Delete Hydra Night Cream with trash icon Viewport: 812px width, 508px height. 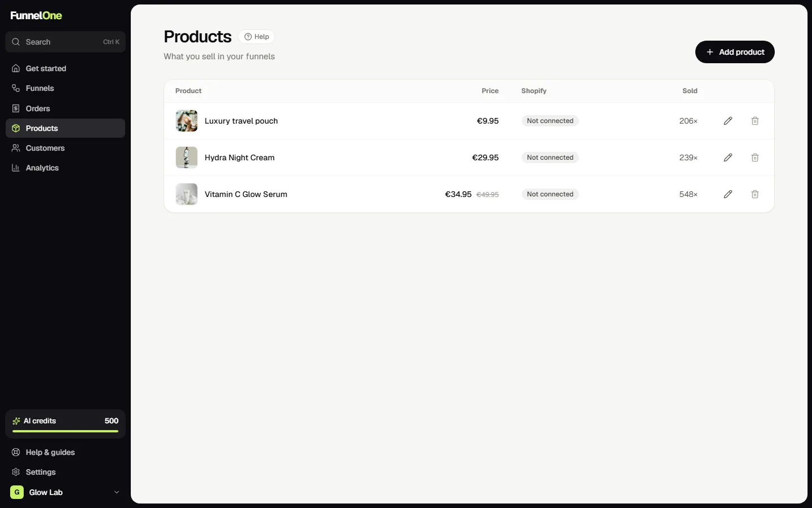755,157
